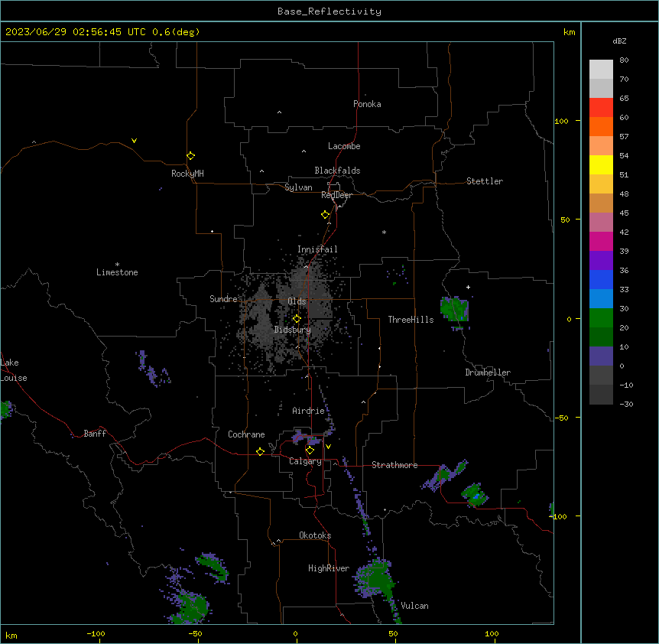Image resolution: width=659 pixels, height=644 pixels.
Task: Click the Sundre city label
Action: 223,299
